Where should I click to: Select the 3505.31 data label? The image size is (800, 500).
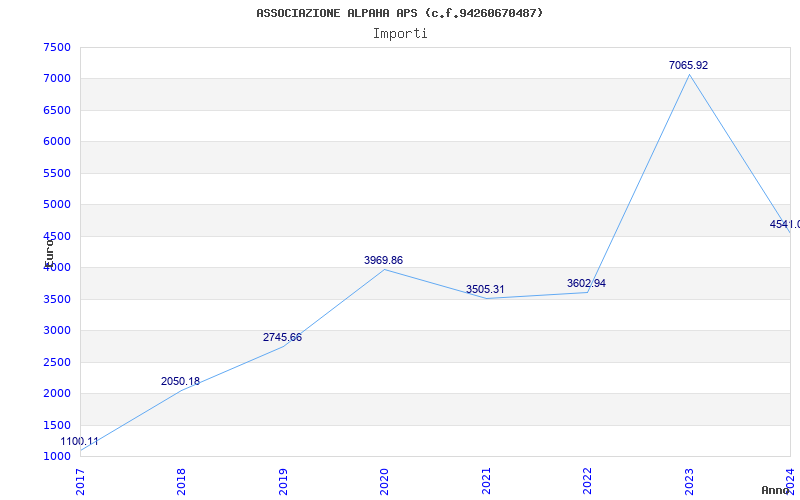485,289
